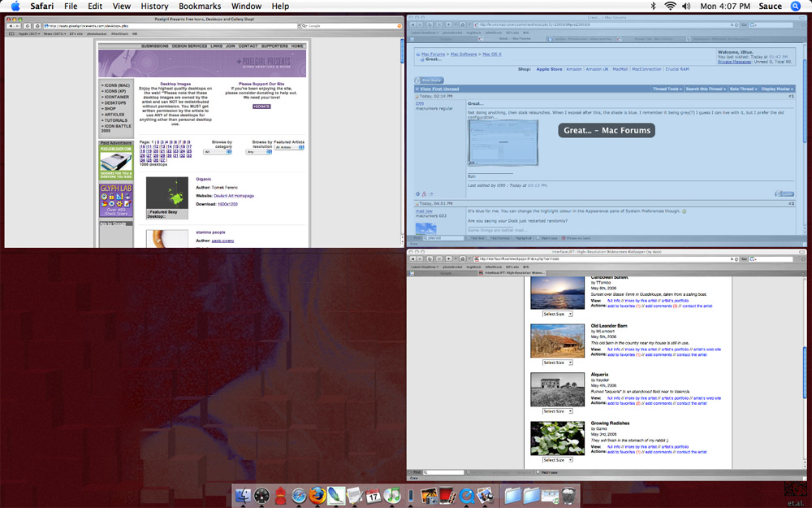Viewport: 812px width, 508px height.
Task: Launch iTunes from the Dock
Action: (x=392, y=496)
